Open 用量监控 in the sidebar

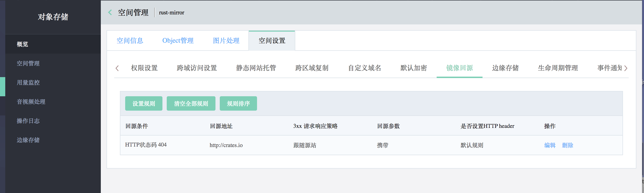click(53, 82)
